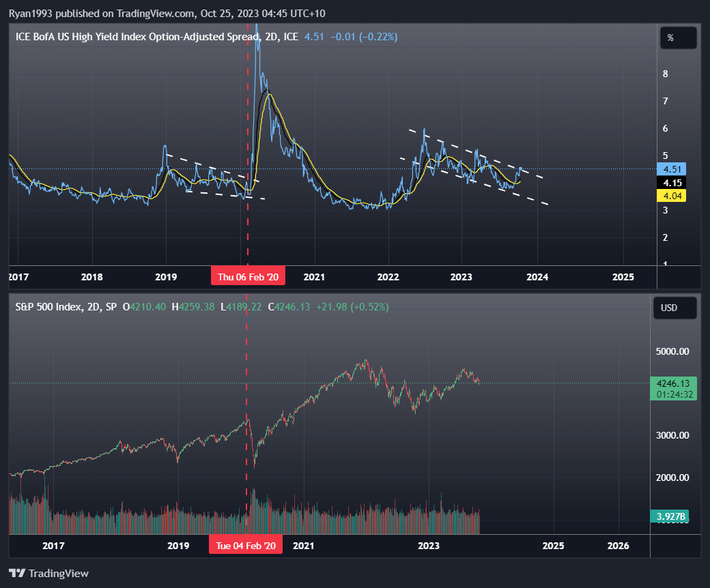Screen dimensions: 710x588
Task: Click the H4259.38 high value
Action: (193, 307)
